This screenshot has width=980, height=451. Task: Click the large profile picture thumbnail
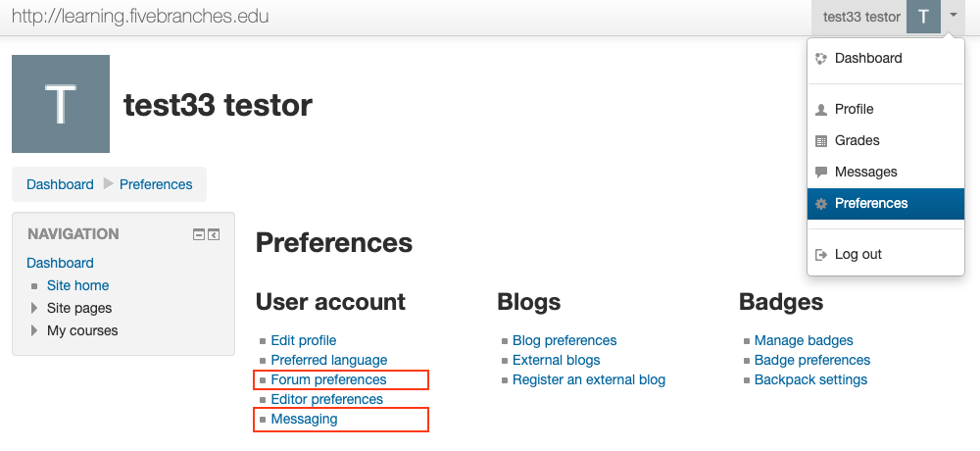[61, 104]
